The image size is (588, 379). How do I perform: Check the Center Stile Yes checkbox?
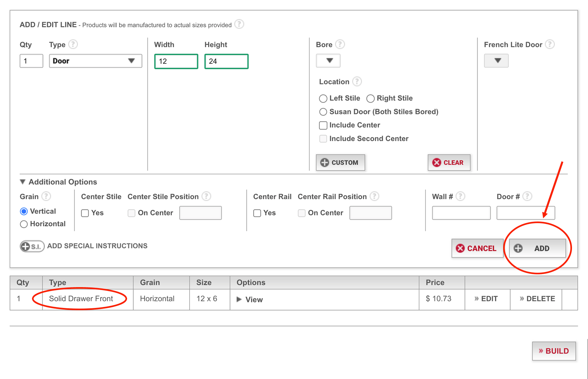85,213
